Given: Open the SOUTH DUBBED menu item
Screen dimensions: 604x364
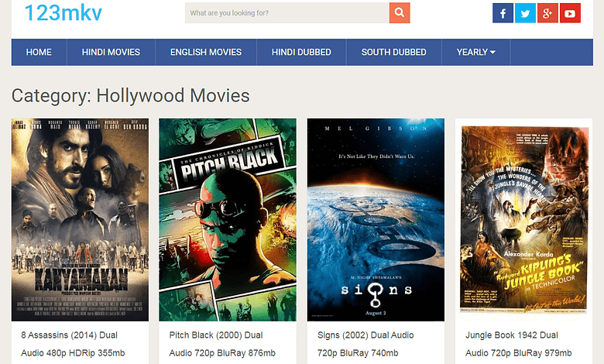Looking at the screenshot, I should click(393, 52).
